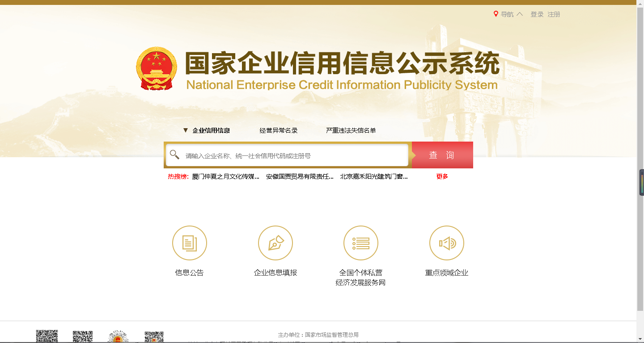644x343 pixels.
Task: Switch to 经营异常名录 tab
Action: coord(279,130)
